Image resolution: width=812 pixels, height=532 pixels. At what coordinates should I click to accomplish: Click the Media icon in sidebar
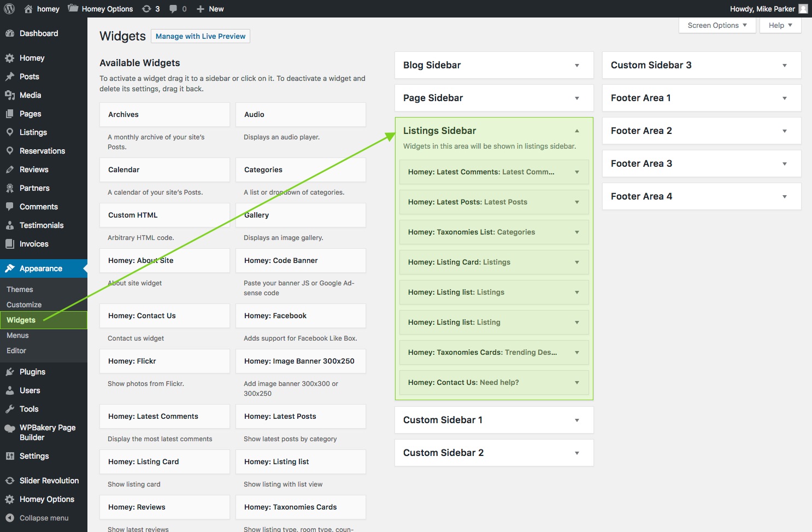pos(10,95)
